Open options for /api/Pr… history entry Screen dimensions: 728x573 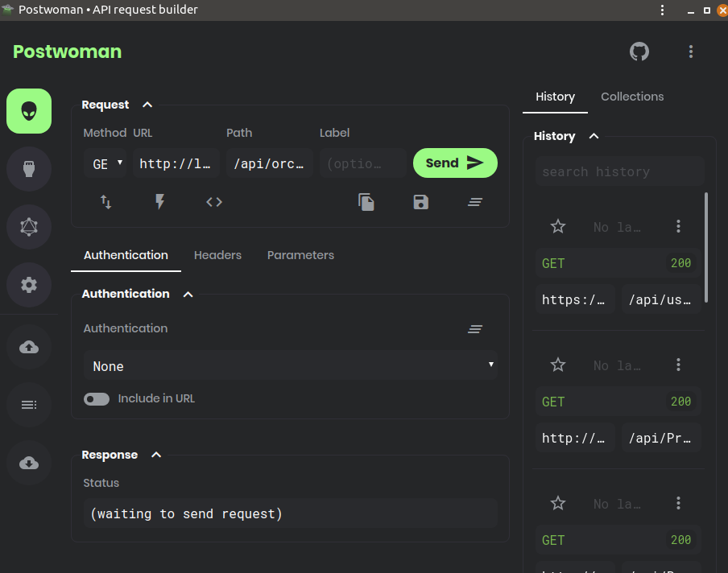click(678, 365)
